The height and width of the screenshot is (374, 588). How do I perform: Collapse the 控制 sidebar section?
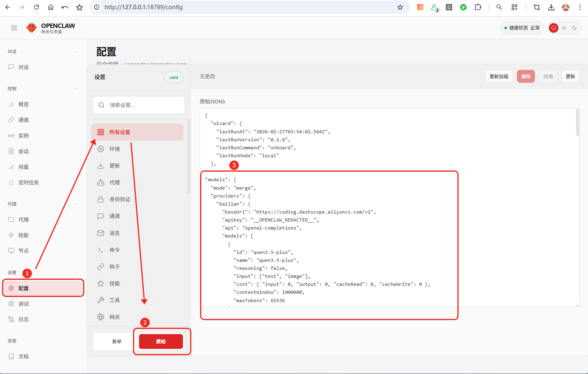pyautogui.click(x=76, y=89)
